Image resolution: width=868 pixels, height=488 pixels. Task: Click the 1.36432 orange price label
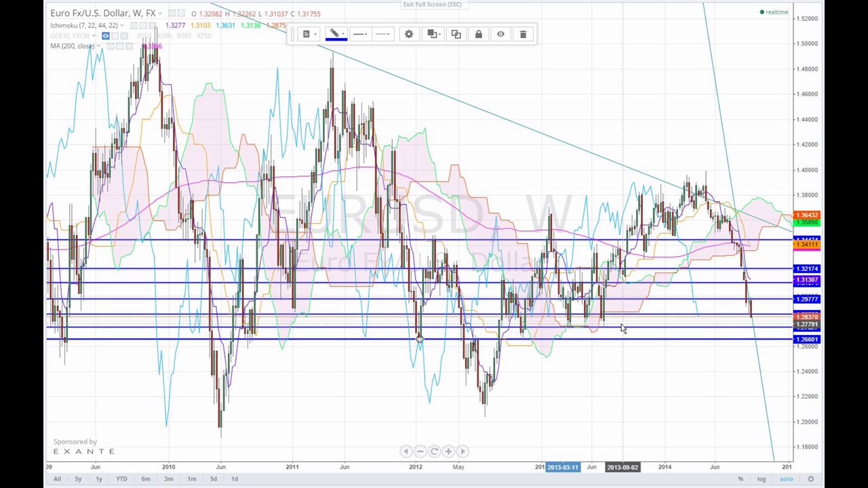[x=807, y=216]
